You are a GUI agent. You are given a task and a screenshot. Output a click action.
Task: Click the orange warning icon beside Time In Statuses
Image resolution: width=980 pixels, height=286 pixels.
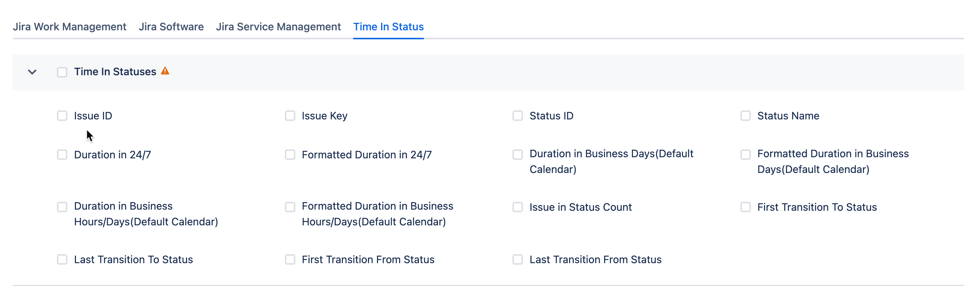[x=165, y=71]
